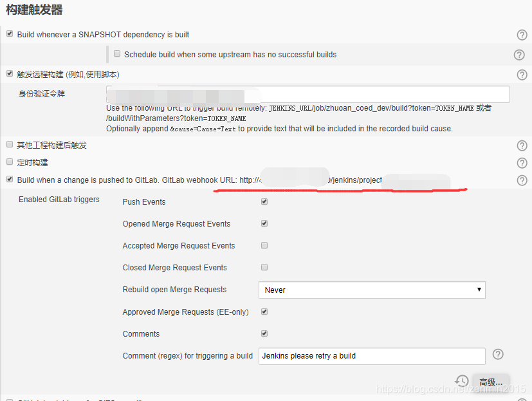532x401 pixels.
Task: Open help for SNAPSHOT dependency build option
Action: click(x=522, y=35)
